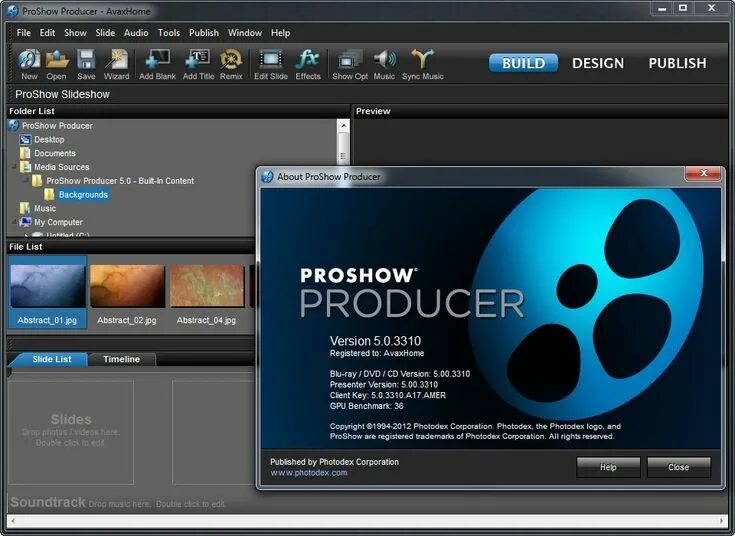Close the About dialog with X
Image resolution: width=735 pixels, height=536 pixels.
(703, 173)
